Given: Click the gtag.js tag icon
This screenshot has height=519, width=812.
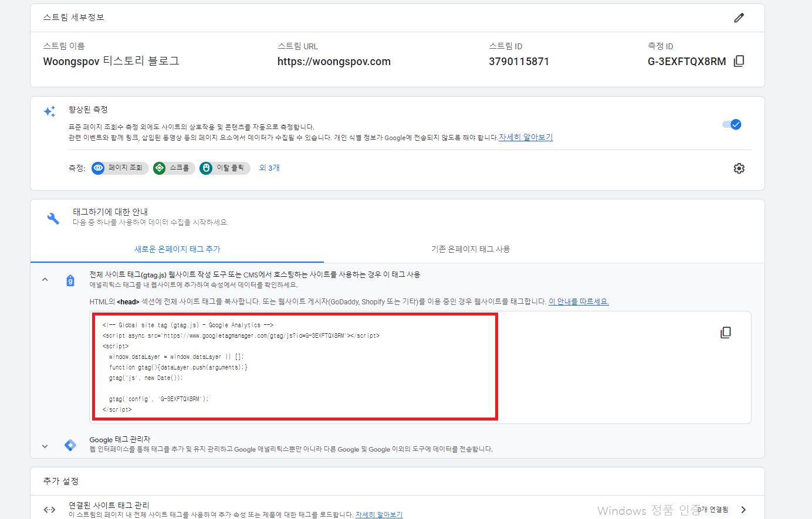Looking at the screenshot, I should (x=70, y=280).
